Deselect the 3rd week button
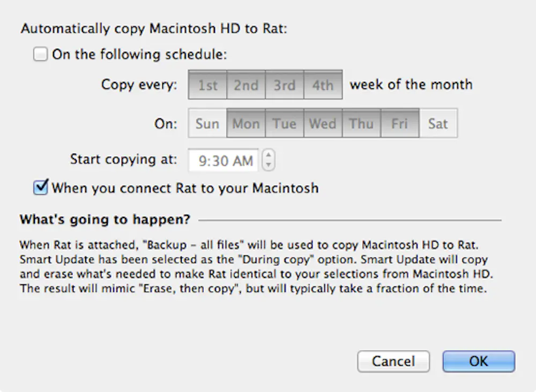This screenshot has width=536, height=392. [x=285, y=84]
